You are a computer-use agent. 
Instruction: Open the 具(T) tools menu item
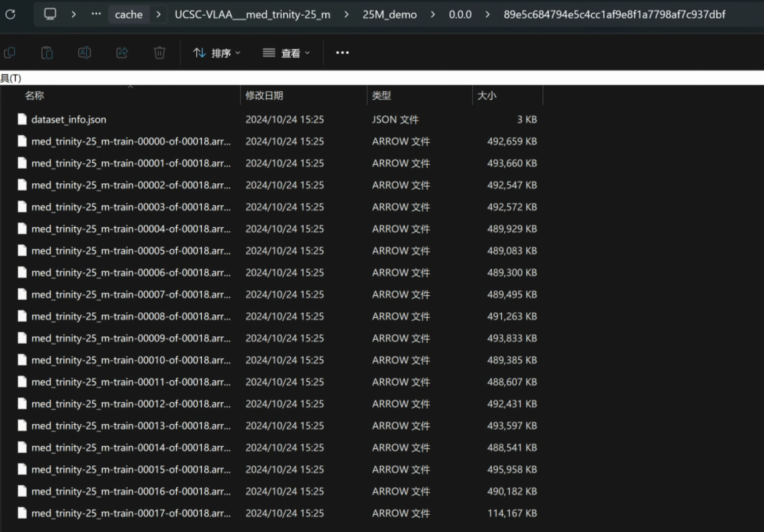pyautogui.click(x=11, y=78)
